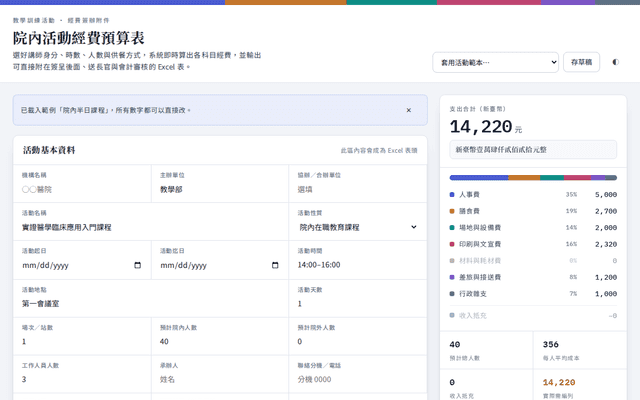Click the 經費簽辦附件 breadcrumb
640x400 pixels.
coord(89,20)
